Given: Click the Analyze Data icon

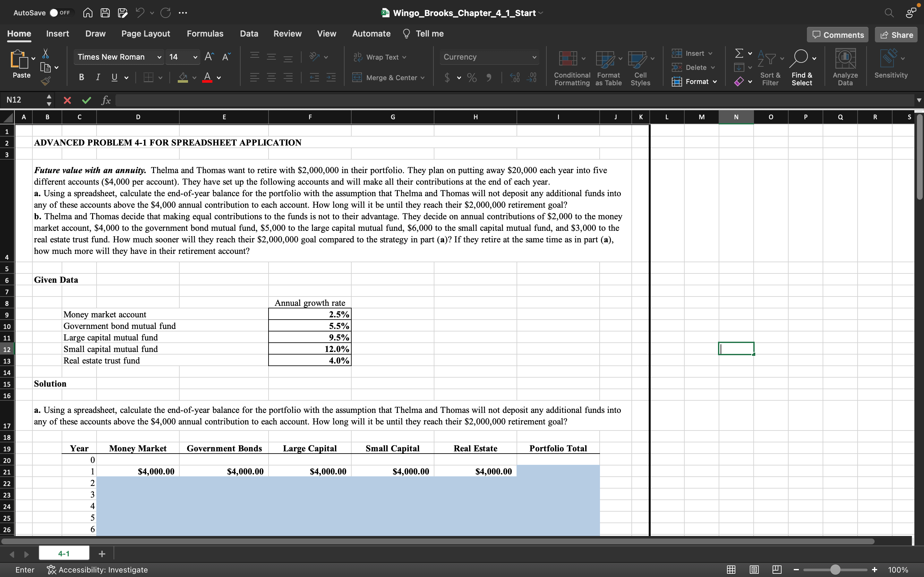Looking at the screenshot, I should coord(844,68).
